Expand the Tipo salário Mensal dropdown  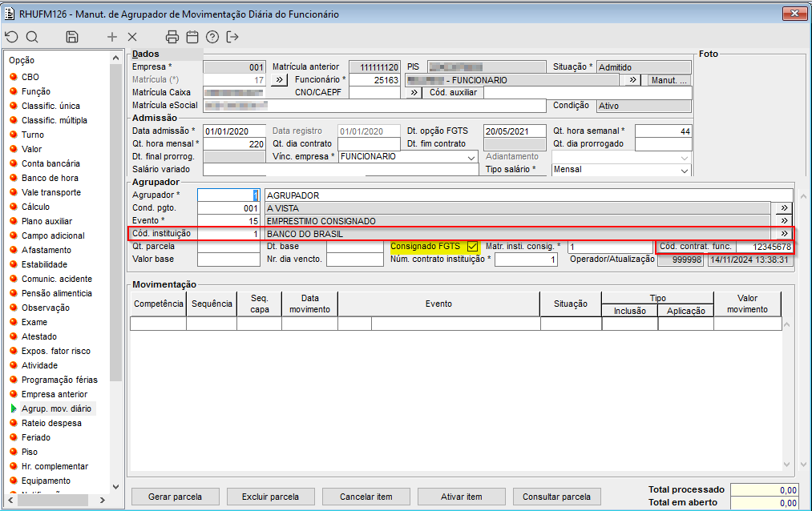click(x=685, y=170)
